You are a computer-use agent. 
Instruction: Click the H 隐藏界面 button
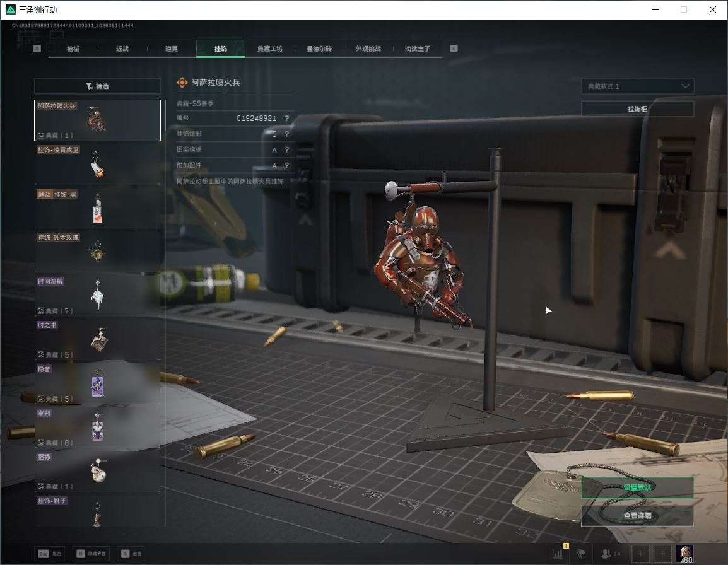91,554
